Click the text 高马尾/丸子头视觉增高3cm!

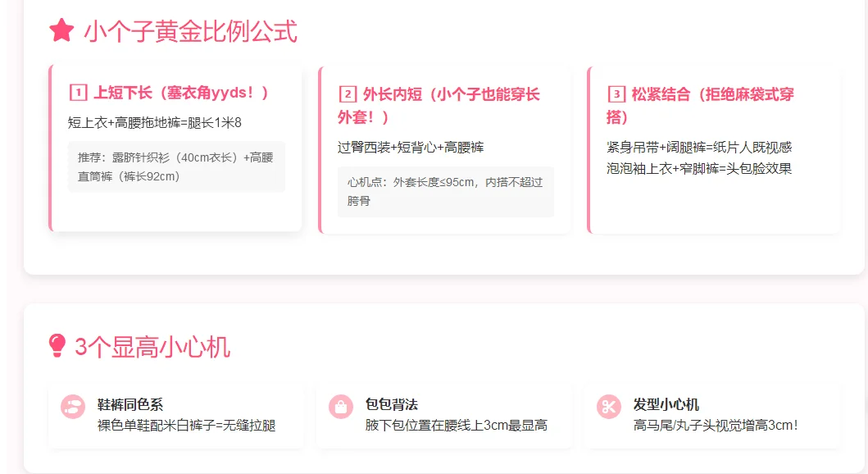click(716, 426)
